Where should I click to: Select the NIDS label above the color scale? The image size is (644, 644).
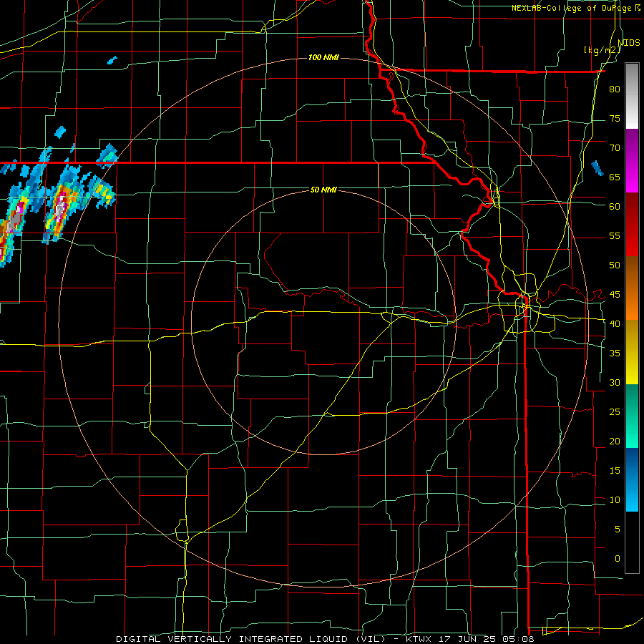(629, 43)
